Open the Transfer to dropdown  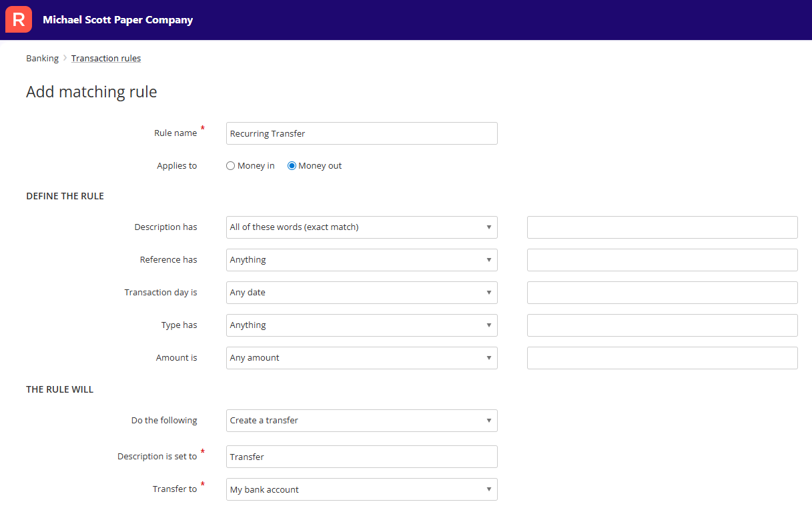(x=362, y=489)
